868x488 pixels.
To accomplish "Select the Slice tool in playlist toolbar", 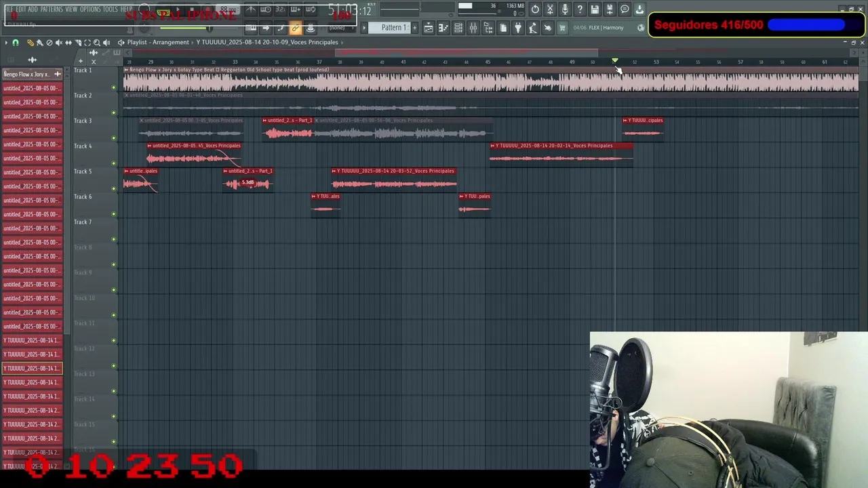I will pyautogui.click(x=77, y=43).
